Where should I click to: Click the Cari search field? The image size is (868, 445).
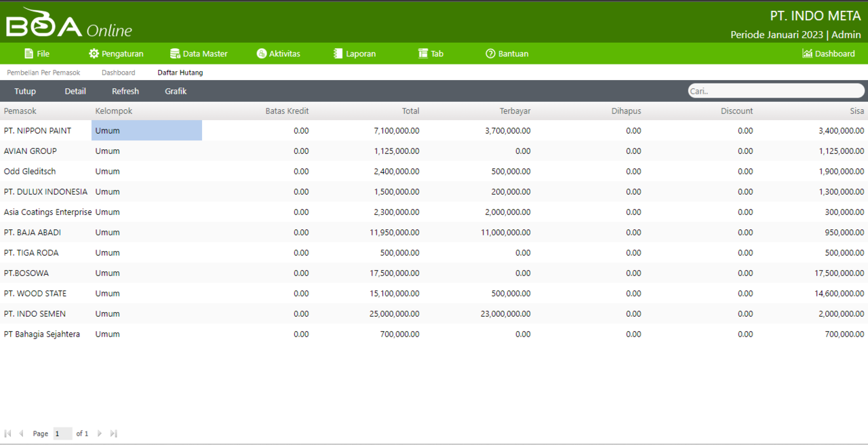(x=776, y=91)
